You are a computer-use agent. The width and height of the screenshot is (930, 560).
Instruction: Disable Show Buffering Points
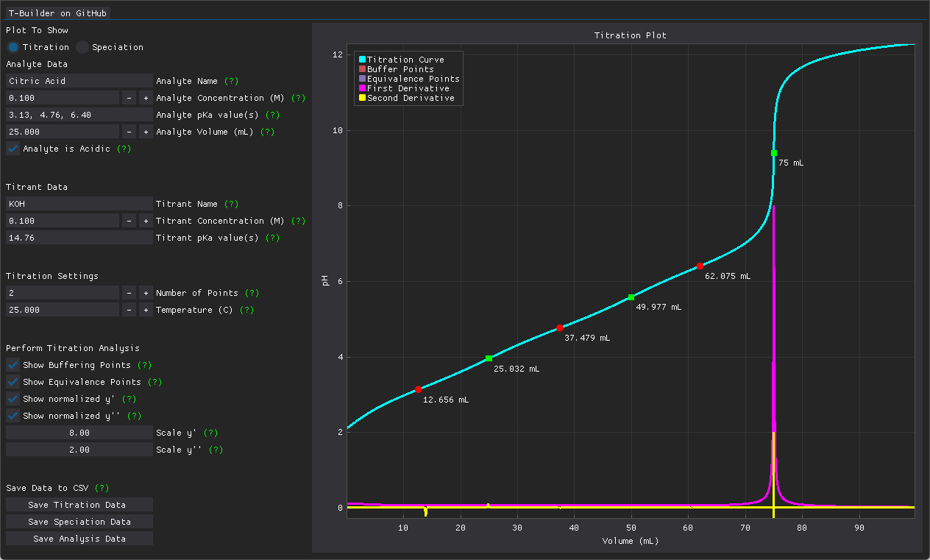point(11,365)
